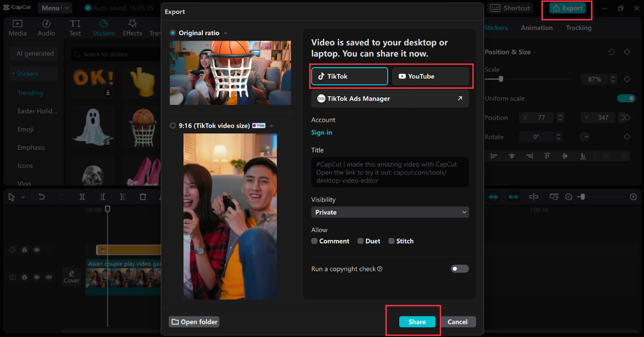
Task: Lock the sticker track
Action: pyautogui.click(x=24, y=250)
